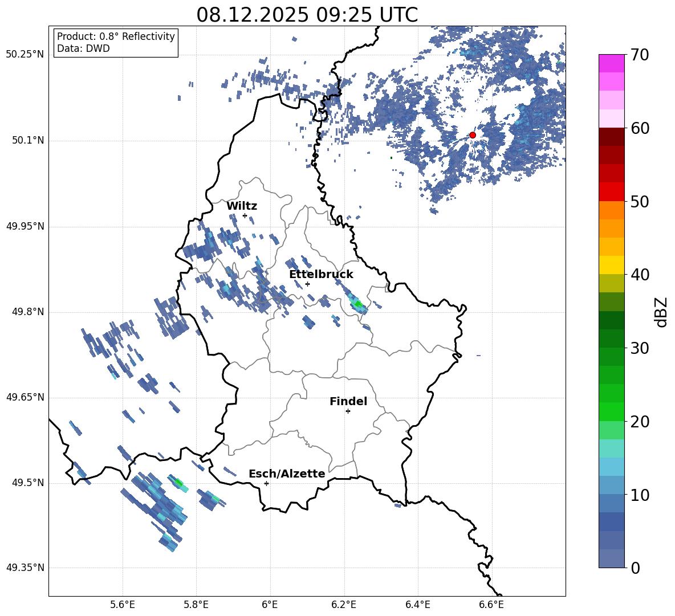This screenshot has height=616, width=675.
Task: Click the green echo cell east of Ettelbruck
Action: coord(357,304)
